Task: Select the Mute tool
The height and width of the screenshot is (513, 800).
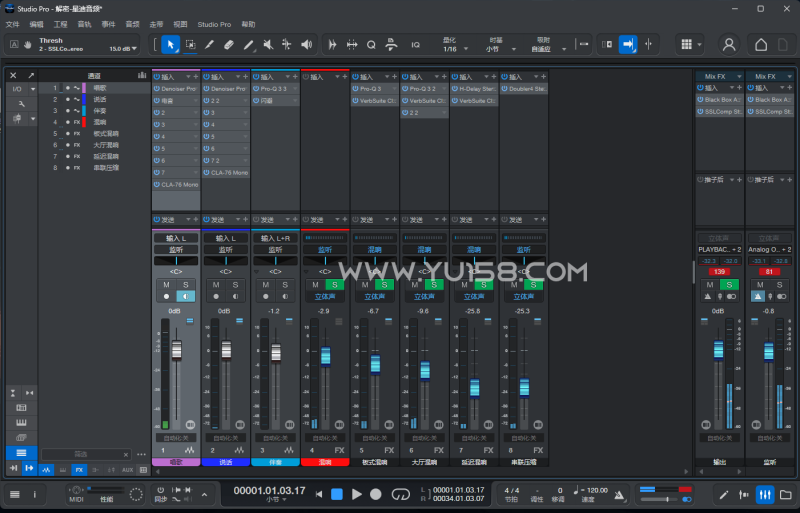Action: tap(267, 45)
